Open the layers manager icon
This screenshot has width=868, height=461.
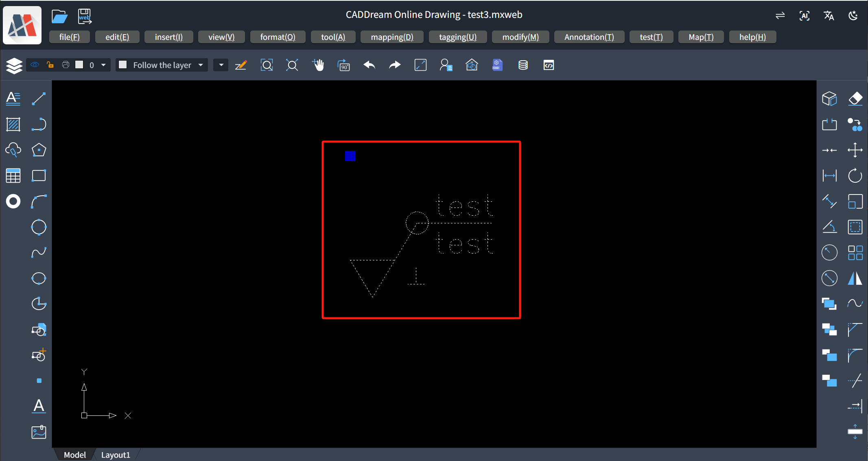point(14,65)
